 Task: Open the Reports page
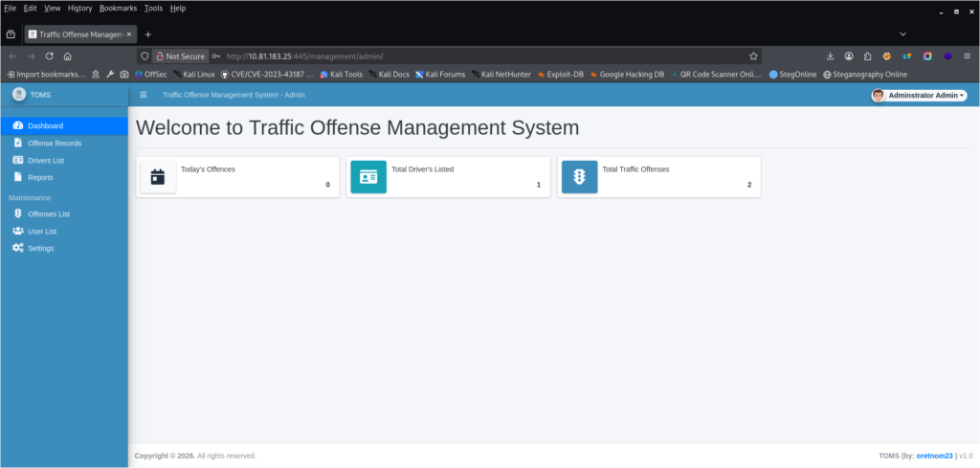(40, 177)
